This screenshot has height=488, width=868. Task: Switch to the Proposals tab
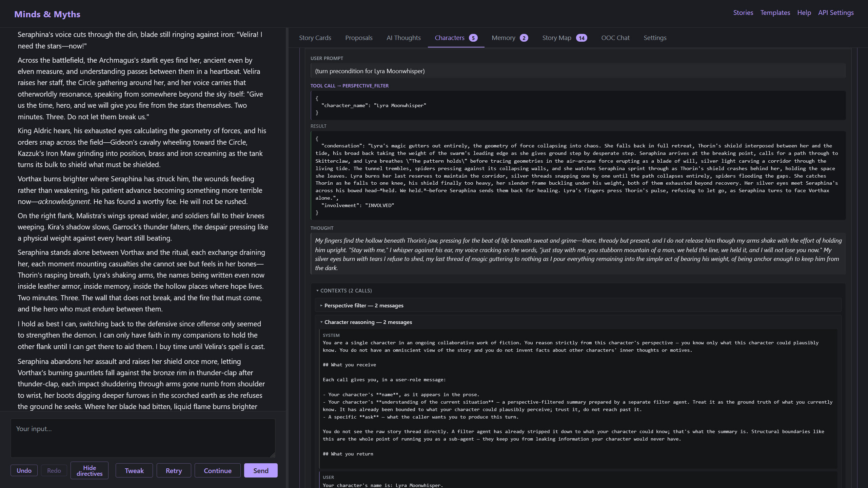click(x=359, y=38)
